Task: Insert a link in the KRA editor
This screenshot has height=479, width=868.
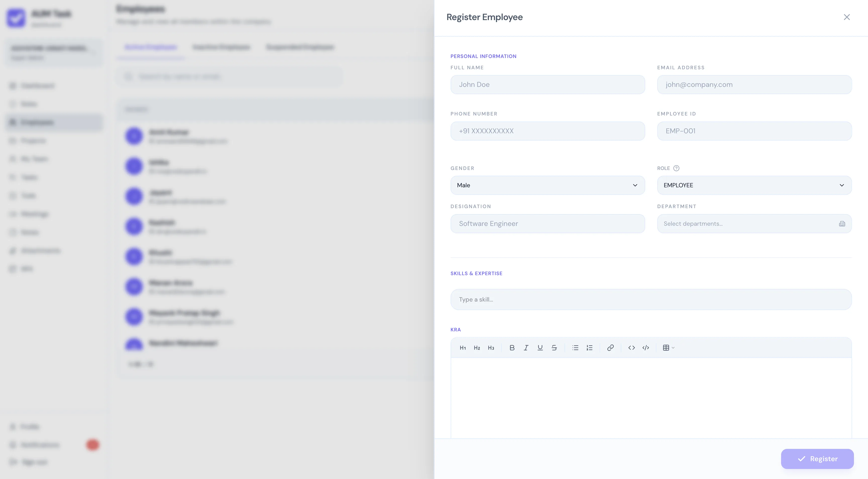Action: pyautogui.click(x=610, y=348)
